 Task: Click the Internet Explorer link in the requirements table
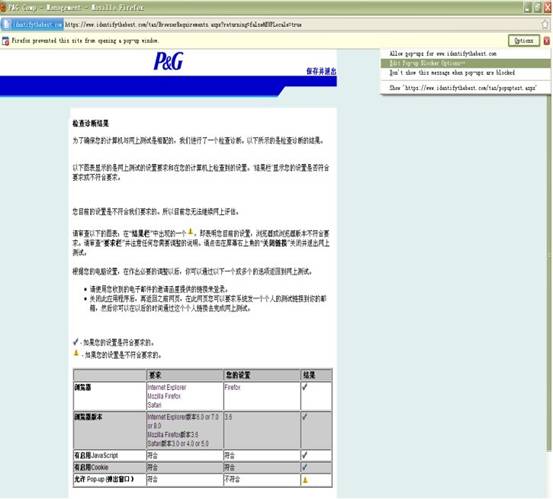[166, 387]
